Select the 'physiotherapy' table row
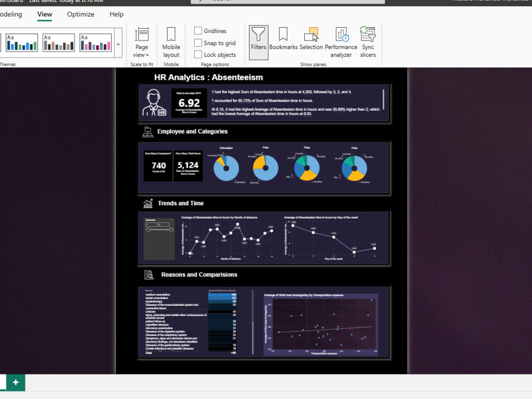The height and width of the screenshot is (399, 532). pyautogui.click(x=190, y=301)
